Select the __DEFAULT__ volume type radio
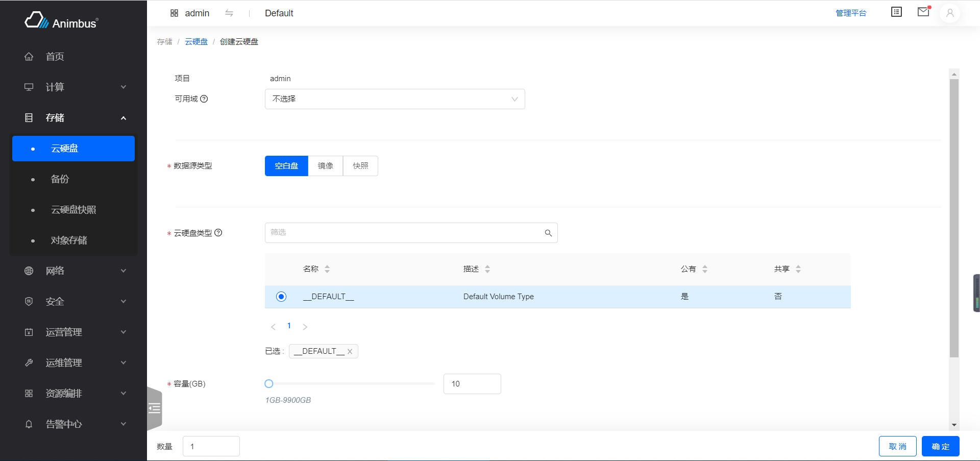 click(x=281, y=297)
